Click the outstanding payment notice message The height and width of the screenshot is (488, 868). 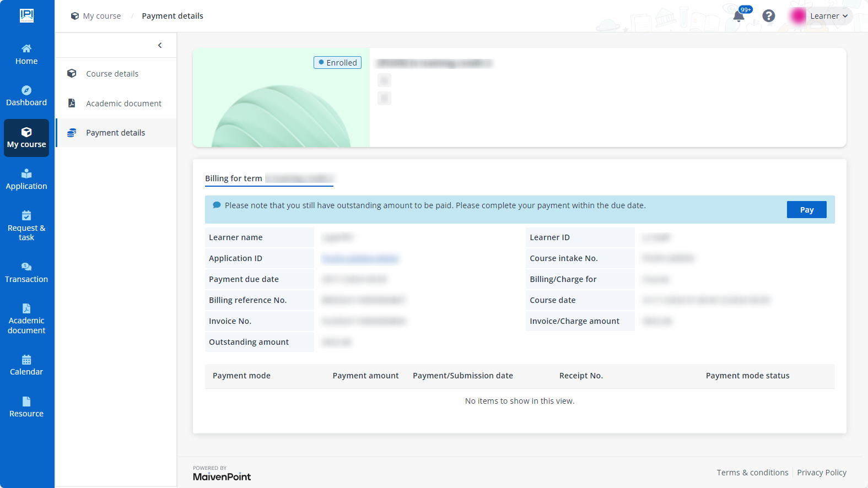(435, 205)
